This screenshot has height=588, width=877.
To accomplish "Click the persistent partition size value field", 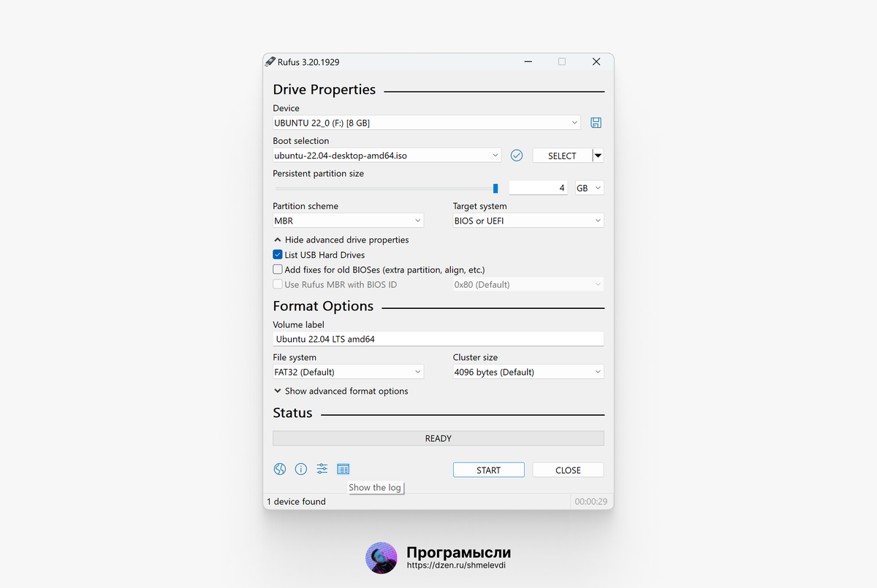I will pos(539,188).
